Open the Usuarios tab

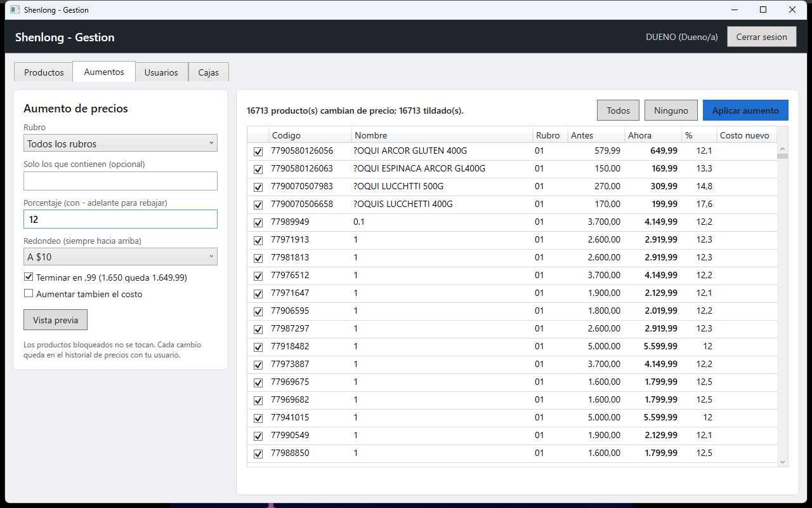pyautogui.click(x=161, y=72)
